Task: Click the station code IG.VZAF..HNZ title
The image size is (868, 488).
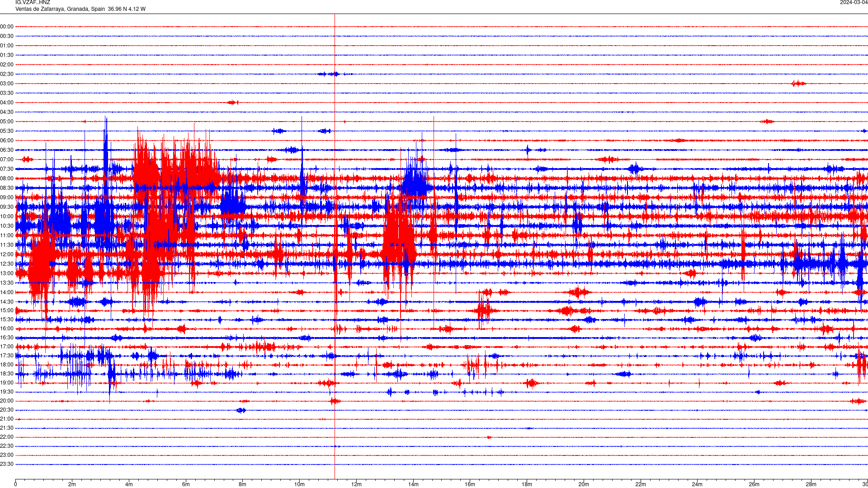Action: [x=33, y=3]
